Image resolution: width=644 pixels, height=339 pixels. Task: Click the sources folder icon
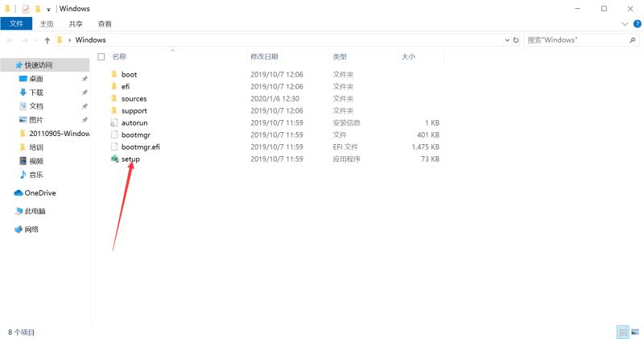(x=114, y=98)
